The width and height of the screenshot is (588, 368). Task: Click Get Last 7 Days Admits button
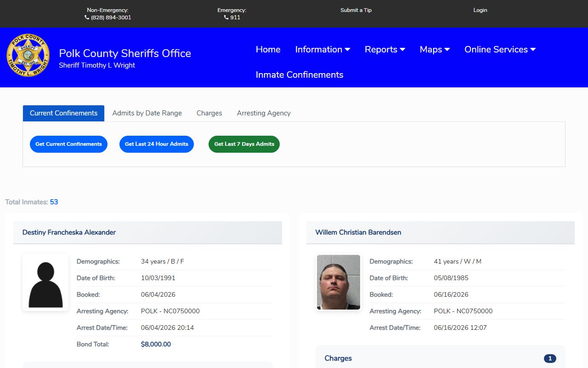[244, 144]
